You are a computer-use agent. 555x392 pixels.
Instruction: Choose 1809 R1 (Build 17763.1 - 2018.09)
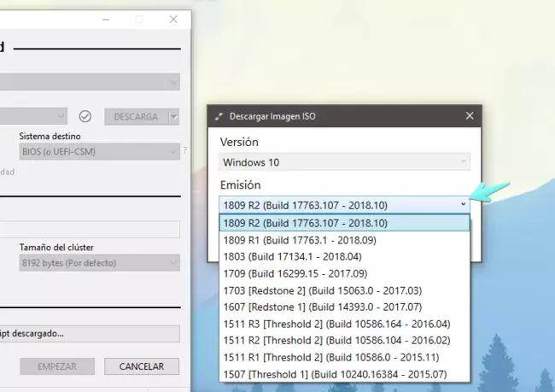click(x=344, y=239)
